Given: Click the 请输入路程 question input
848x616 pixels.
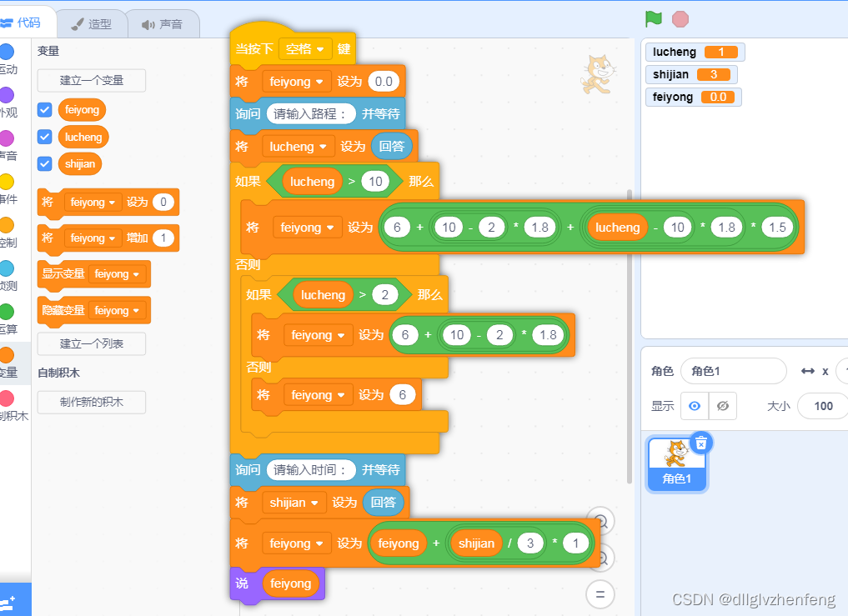Looking at the screenshot, I should point(311,114).
